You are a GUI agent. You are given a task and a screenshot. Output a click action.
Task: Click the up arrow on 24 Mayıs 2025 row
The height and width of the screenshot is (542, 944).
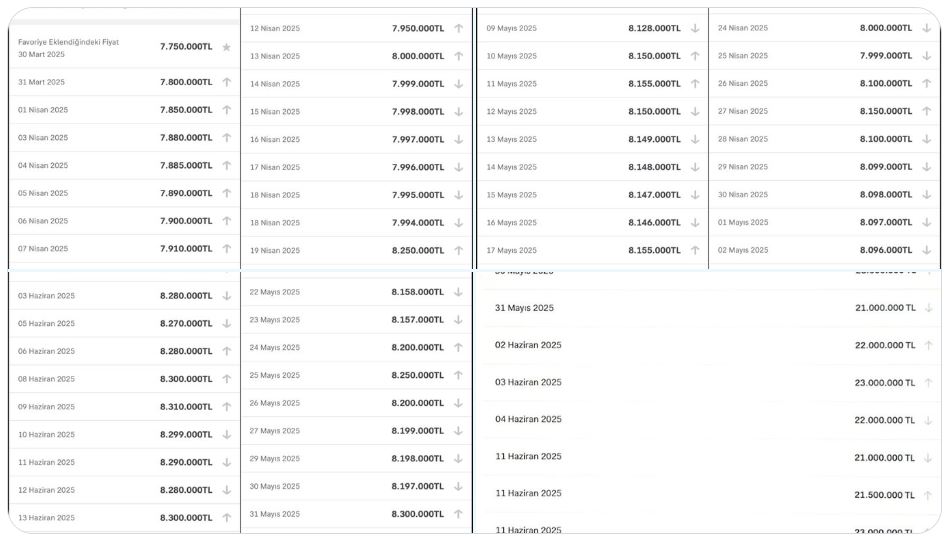click(459, 348)
